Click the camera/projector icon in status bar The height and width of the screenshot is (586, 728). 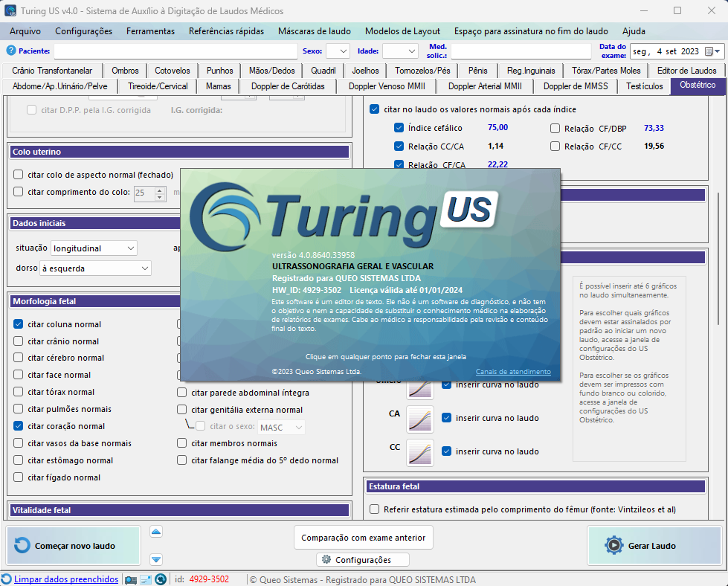tap(131, 579)
